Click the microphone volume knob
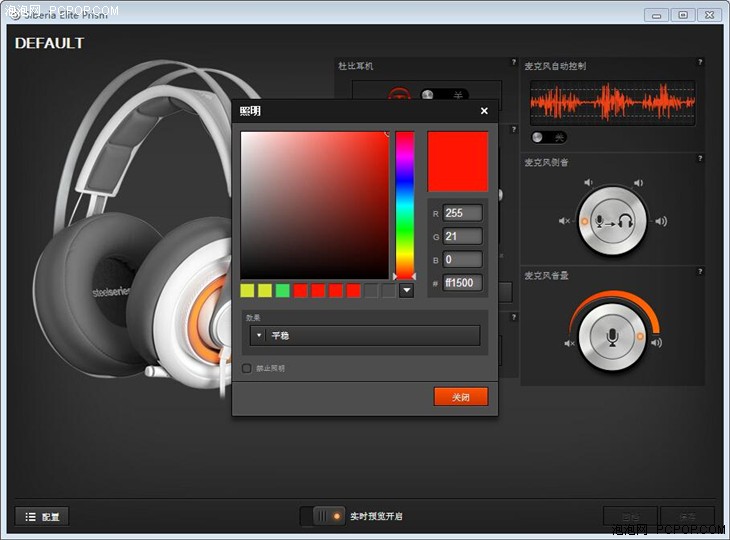The width and height of the screenshot is (730, 540). click(x=613, y=337)
